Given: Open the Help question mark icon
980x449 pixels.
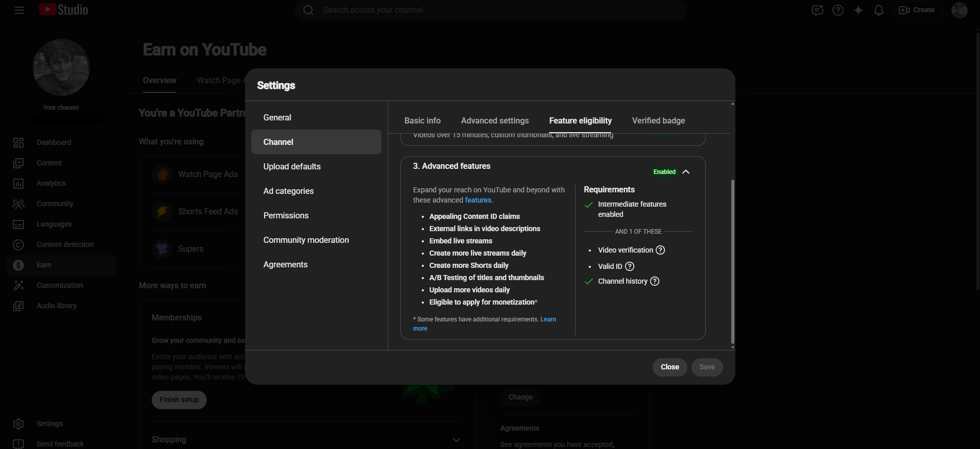Looking at the screenshot, I should 838,10.
